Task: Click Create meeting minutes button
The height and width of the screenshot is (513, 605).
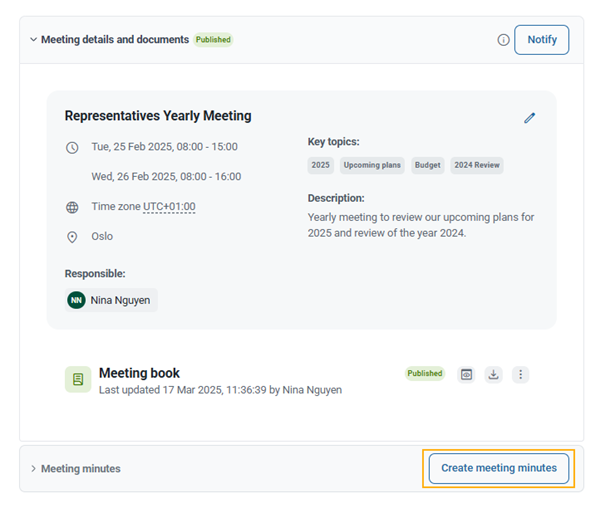Action: (499, 468)
